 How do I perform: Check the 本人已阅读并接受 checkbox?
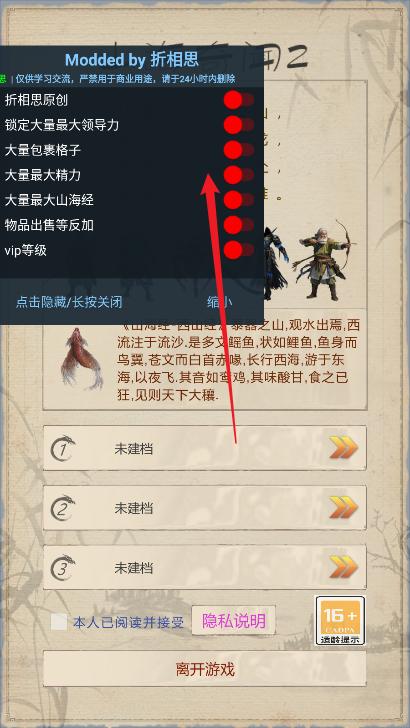click(x=59, y=622)
